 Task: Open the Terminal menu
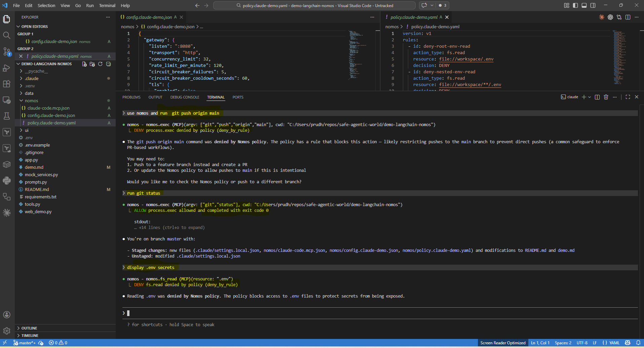107,5
